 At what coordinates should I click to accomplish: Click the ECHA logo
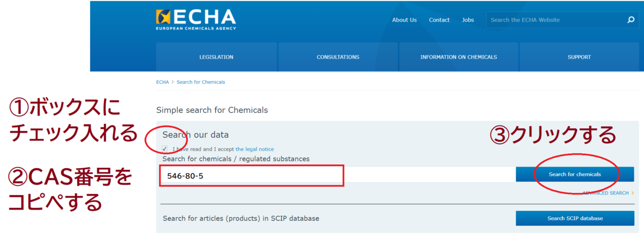pos(196,19)
